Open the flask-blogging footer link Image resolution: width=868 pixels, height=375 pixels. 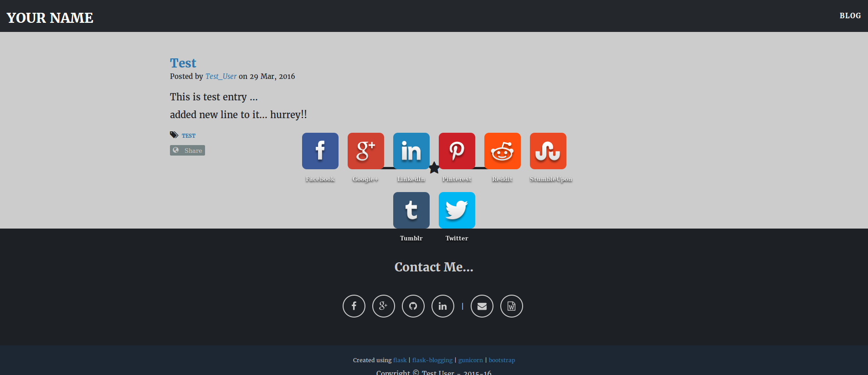tap(432, 360)
